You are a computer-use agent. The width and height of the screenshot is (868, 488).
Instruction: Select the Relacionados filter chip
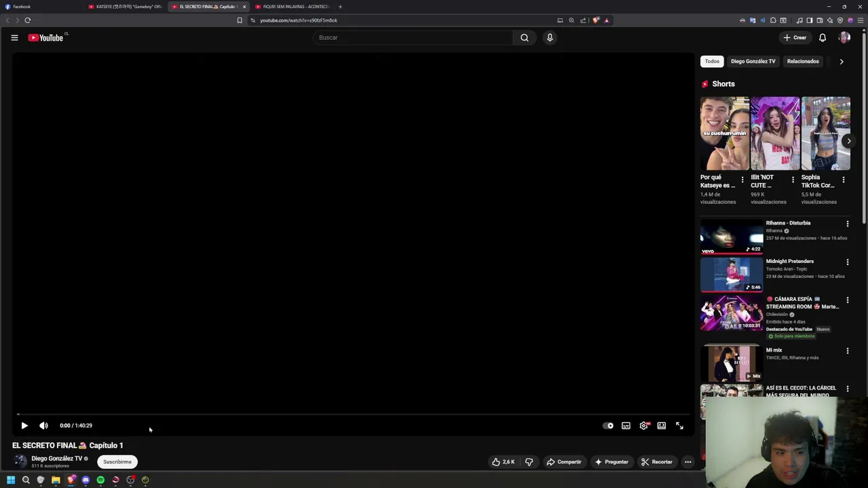(x=803, y=62)
